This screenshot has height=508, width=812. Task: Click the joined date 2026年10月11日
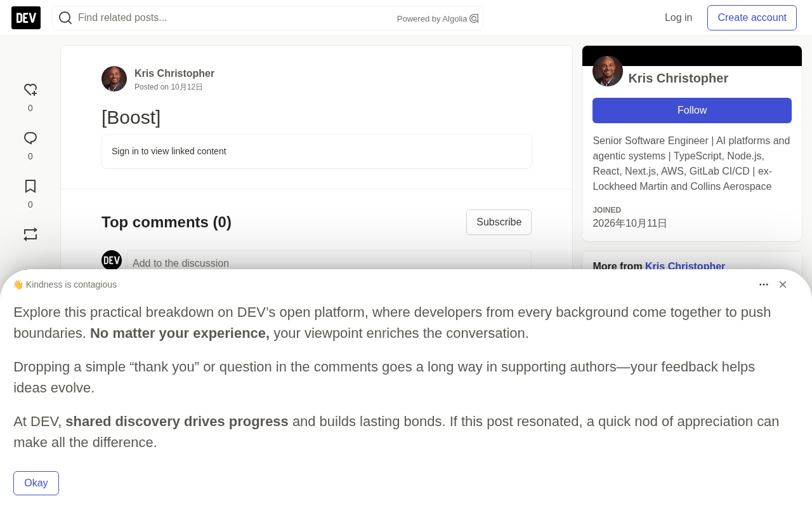click(x=630, y=224)
